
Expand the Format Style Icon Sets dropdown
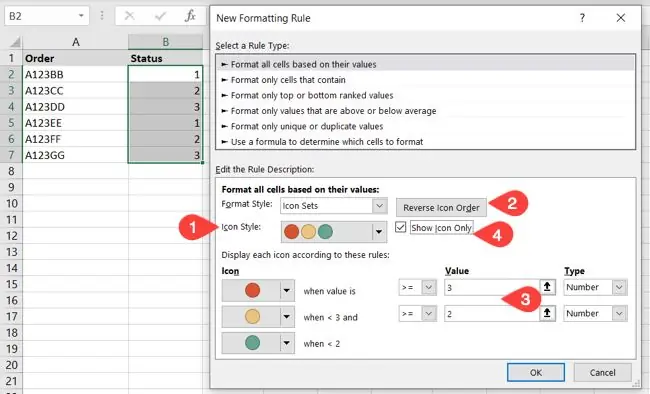point(379,206)
